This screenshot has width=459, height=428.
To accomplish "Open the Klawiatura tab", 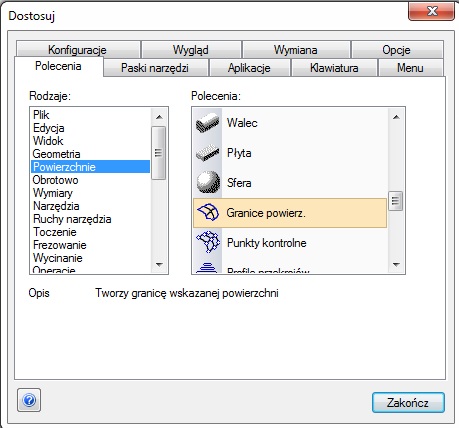I will (334, 68).
